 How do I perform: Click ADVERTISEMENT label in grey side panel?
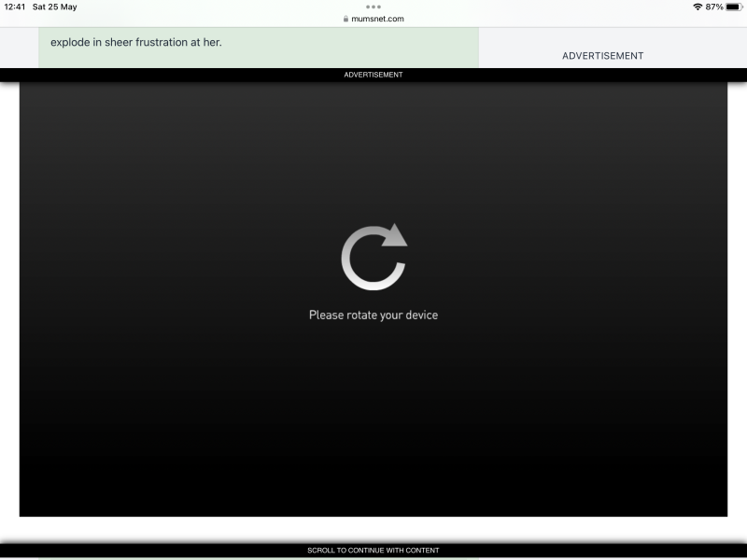[602, 56]
